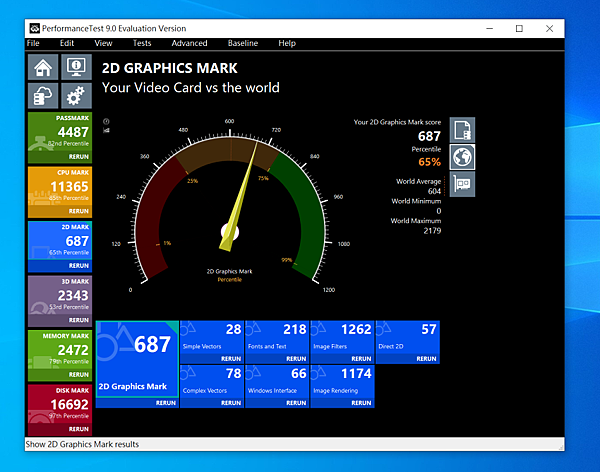Select the Fonts and Text tile
The height and width of the screenshot is (472, 600).
point(277,338)
